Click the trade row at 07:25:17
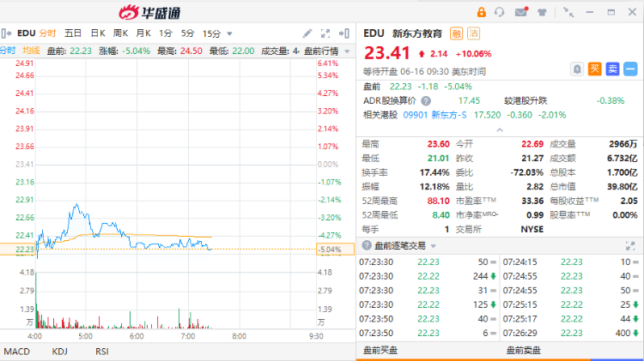Screen dimensions: 644x361 571,319
